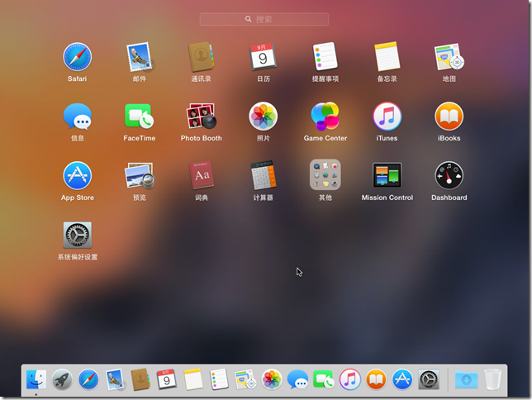Launch iBooks in Launchpad grid
532x400 pixels.
pos(449,117)
